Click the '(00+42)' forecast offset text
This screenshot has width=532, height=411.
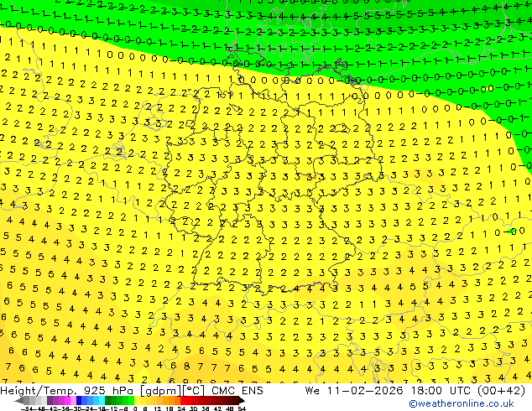(x=501, y=391)
